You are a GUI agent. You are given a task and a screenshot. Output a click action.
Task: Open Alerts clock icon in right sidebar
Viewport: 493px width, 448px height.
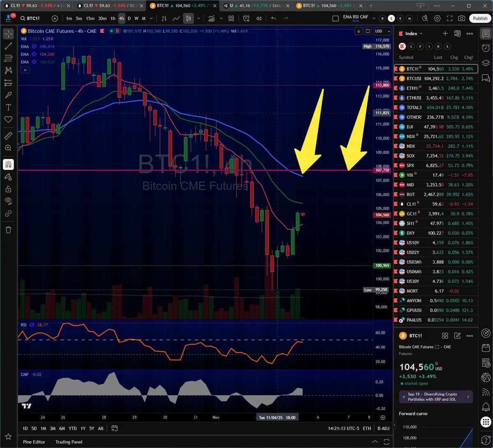[486, 48]
